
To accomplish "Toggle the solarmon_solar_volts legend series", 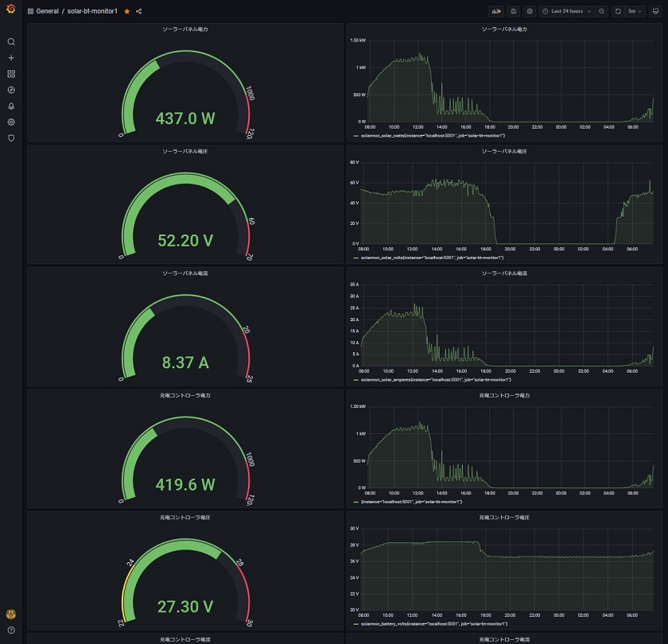I will point(432,258).
